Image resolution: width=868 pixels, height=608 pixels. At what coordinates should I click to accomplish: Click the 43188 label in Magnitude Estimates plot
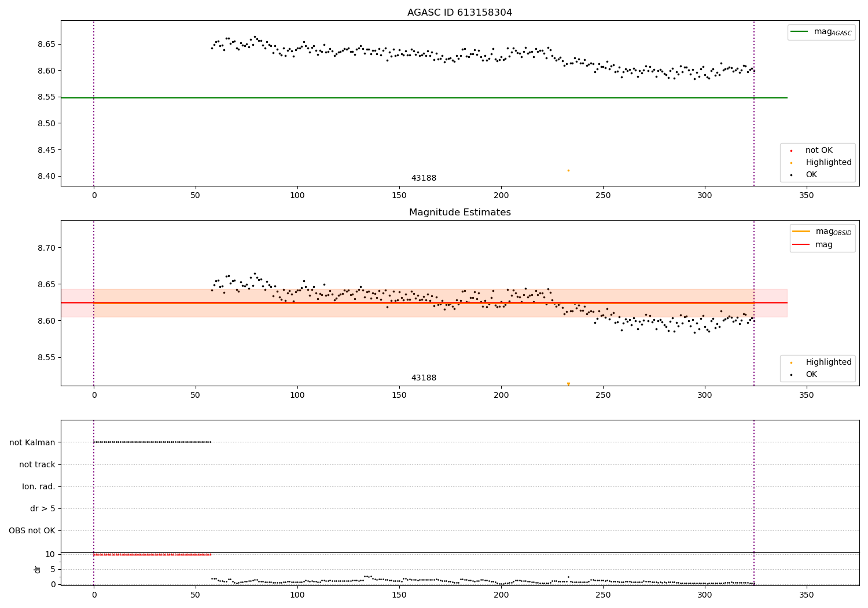[x=424, y=378]
